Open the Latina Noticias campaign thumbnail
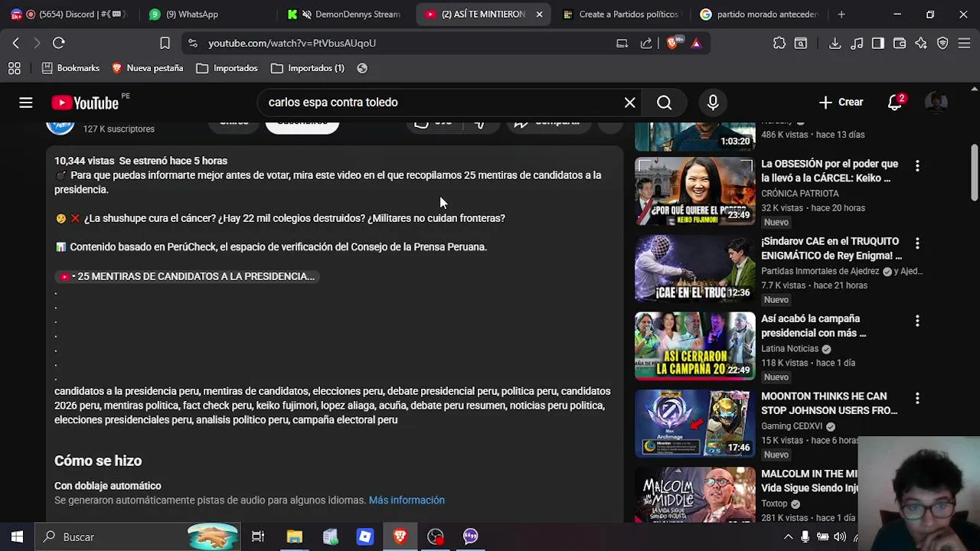980x551 pixels. 694,346
